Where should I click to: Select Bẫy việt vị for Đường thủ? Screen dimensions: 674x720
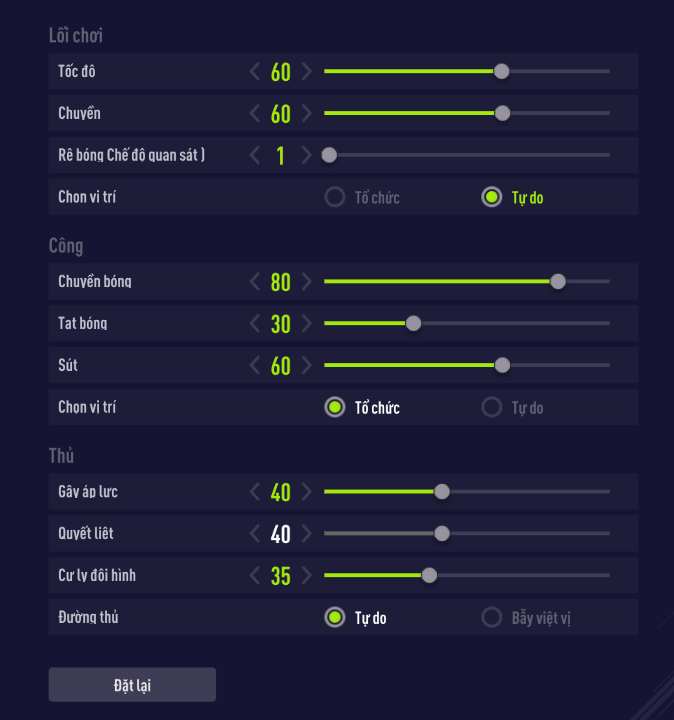(491, 617)
